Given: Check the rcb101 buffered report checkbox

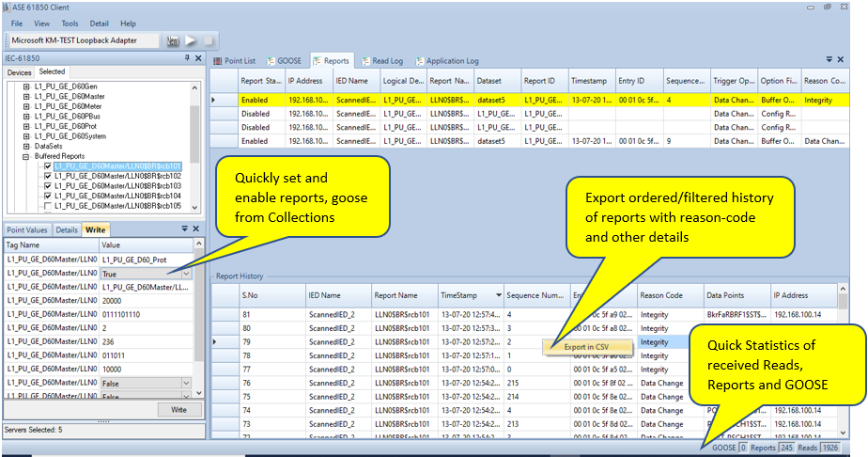Looking at the screenshot, I should 48,166.
